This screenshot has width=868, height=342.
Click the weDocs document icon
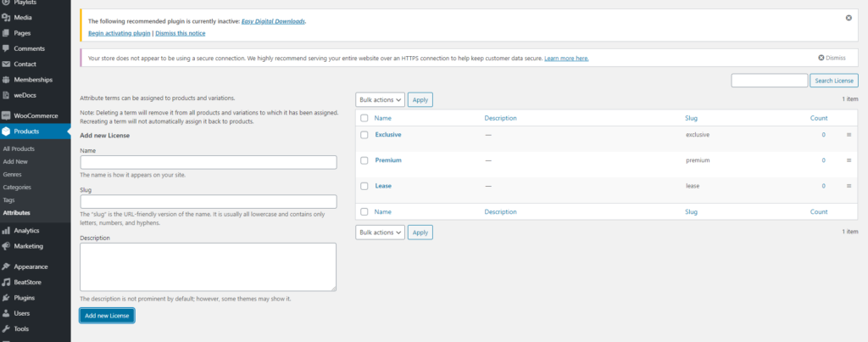[6, 95]
